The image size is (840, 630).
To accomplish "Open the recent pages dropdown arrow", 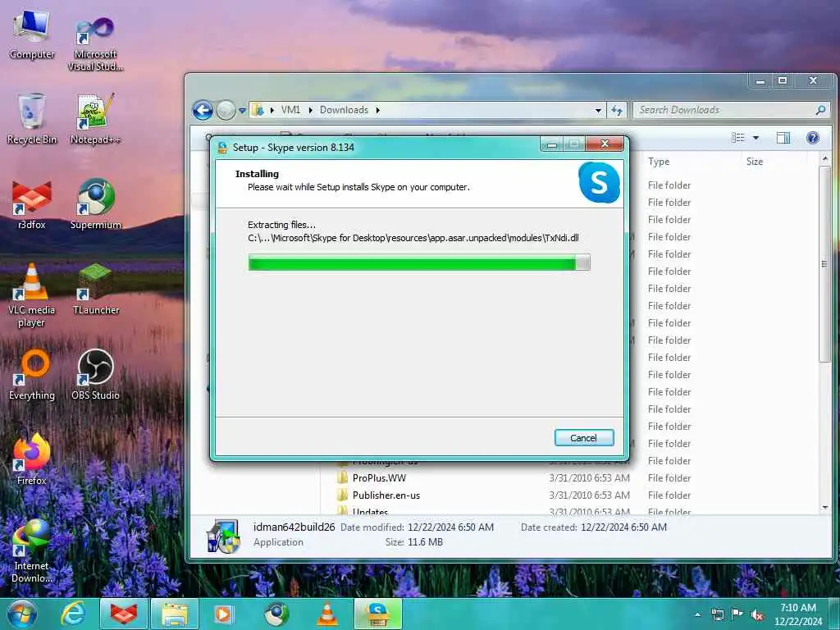I will (x=242, y=111).
